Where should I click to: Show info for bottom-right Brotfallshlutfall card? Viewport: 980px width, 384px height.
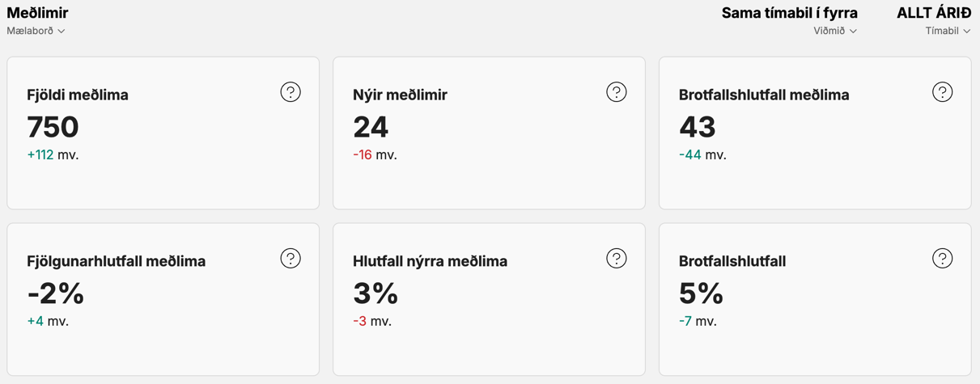942,259
